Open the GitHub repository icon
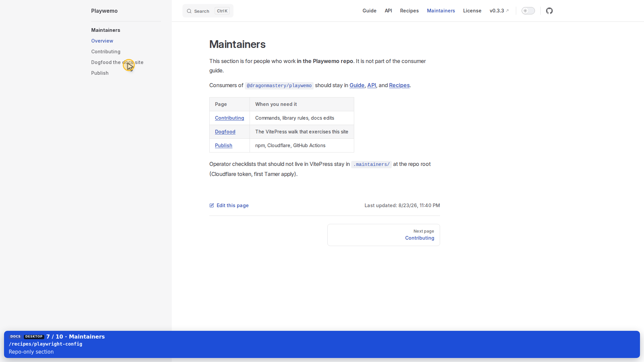This screenshot has width=644, height=362. coord(549,11)
